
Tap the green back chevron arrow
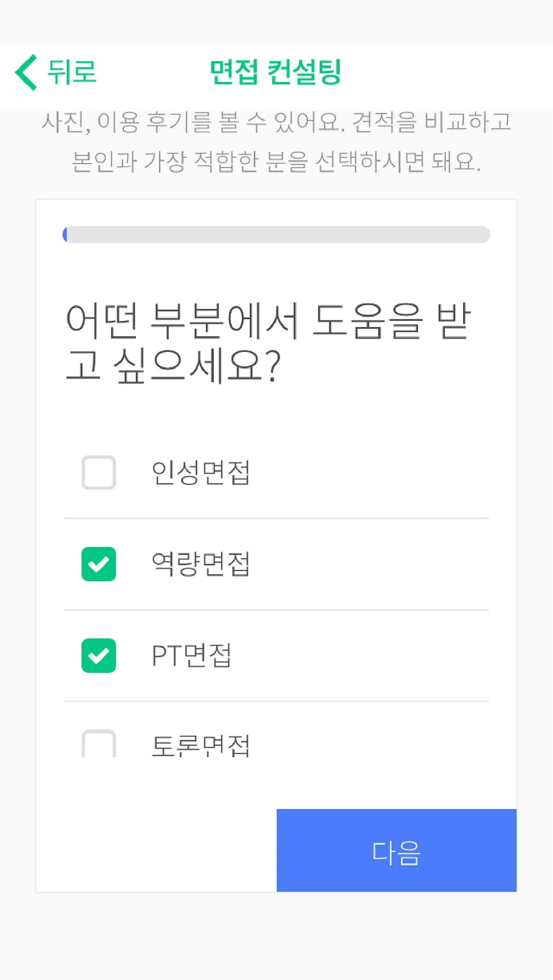tap(26, 72)
